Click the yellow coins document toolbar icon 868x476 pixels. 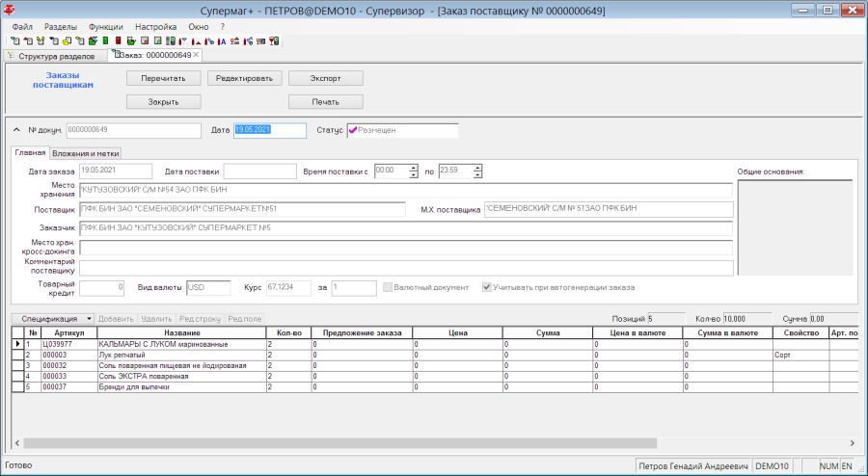pyautogui.click(x=67, y=40)
